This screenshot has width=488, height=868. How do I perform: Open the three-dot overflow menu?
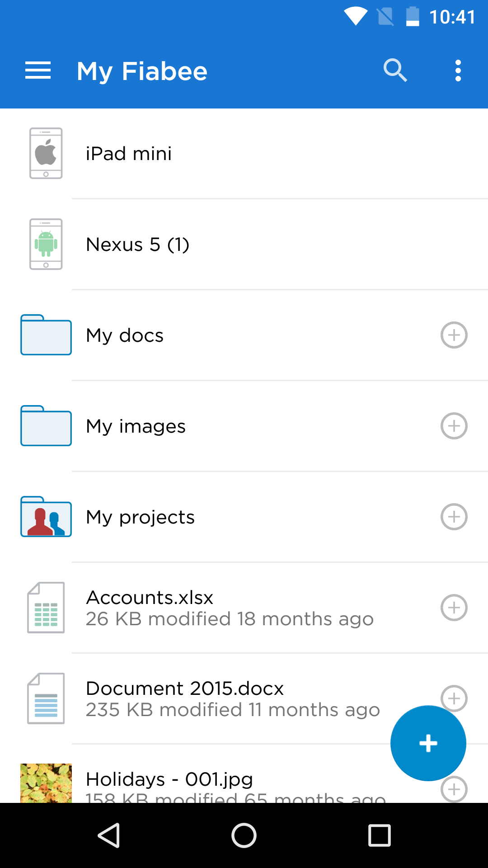[458, 71]
